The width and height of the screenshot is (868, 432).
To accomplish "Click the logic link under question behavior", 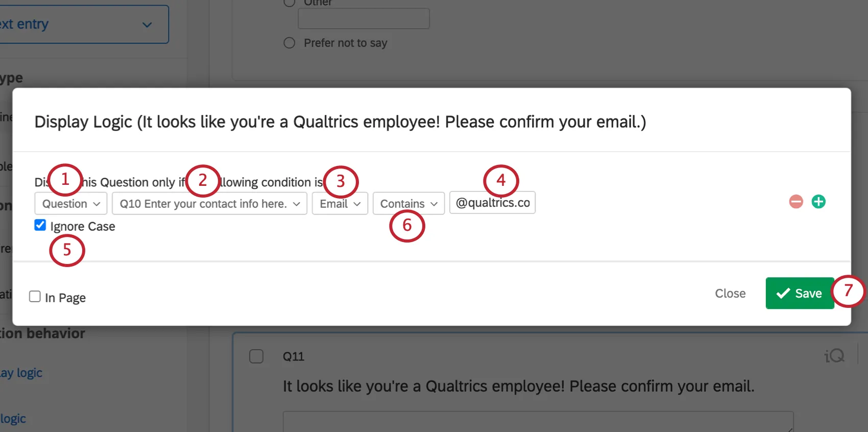I will coord(13,418).
